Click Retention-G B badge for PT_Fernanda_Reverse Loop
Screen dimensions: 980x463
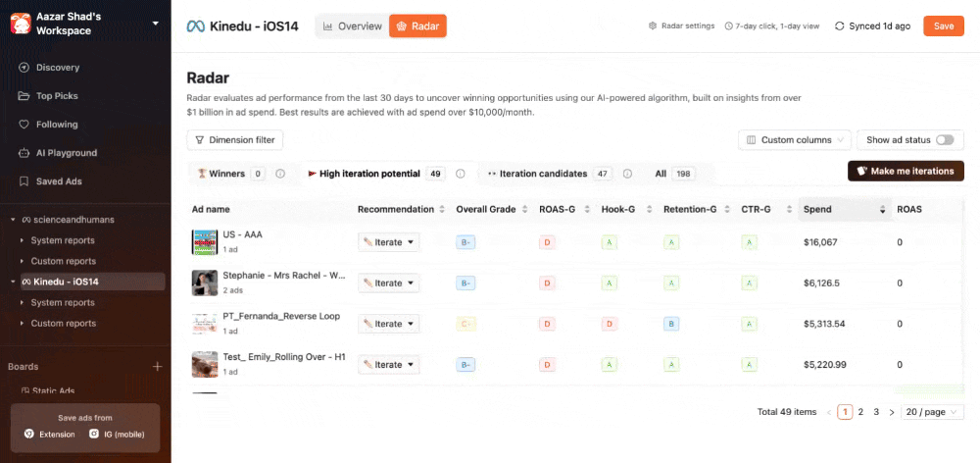click(x=671, y=324)
